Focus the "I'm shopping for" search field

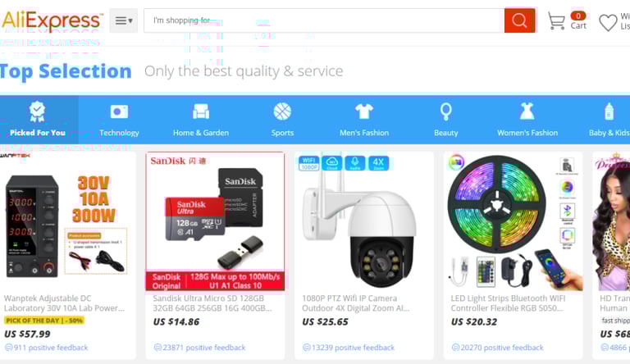(324, 20)
